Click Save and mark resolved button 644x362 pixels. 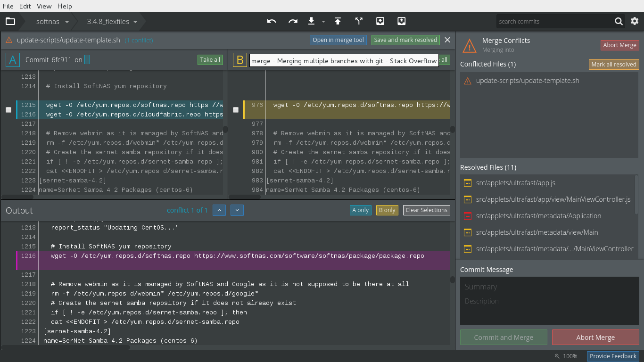tap(405, 40)
